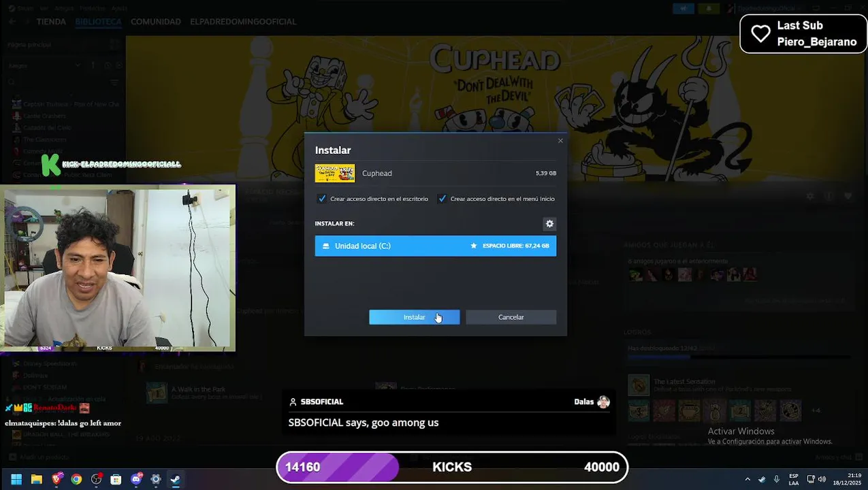
Task: Click 'The Latest Sensation' achievement icon
Action: (639, 385)
